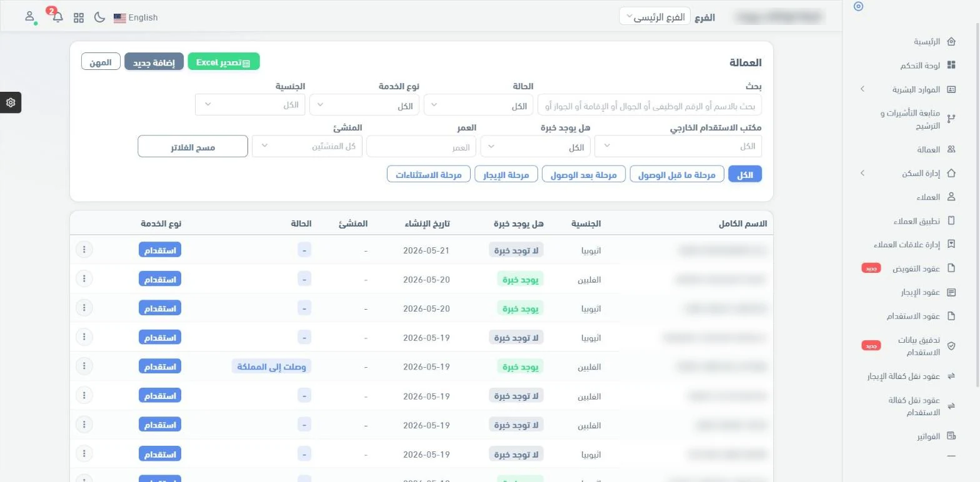This screenshot has width=980, height=482.
Task: Select the مرحلة بعد الوصول tab
Action: [x=584, y=174]
